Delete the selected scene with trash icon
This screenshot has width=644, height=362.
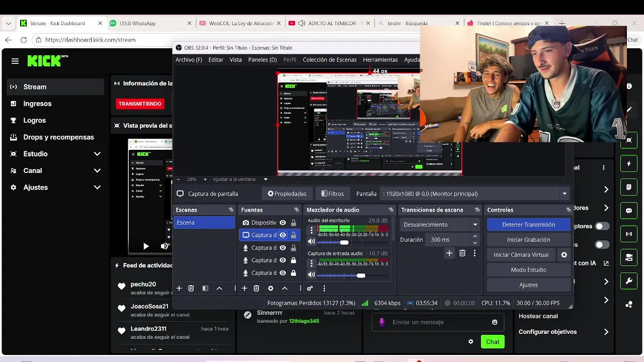click(x=191, y=288)
